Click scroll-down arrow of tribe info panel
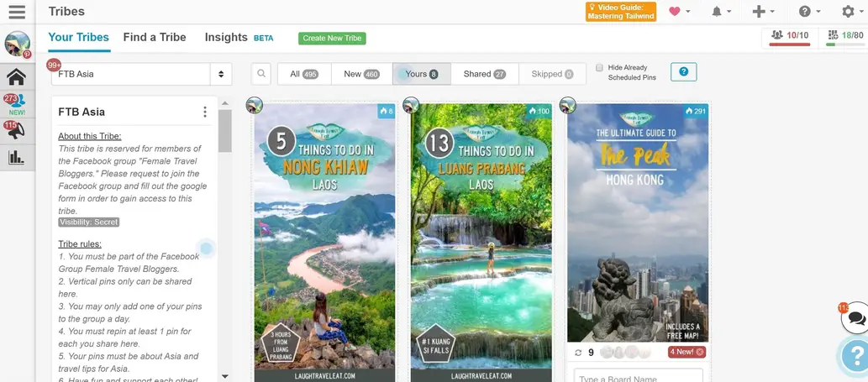The width and height of the screenshot is (868, 382). tap(224, 376)
